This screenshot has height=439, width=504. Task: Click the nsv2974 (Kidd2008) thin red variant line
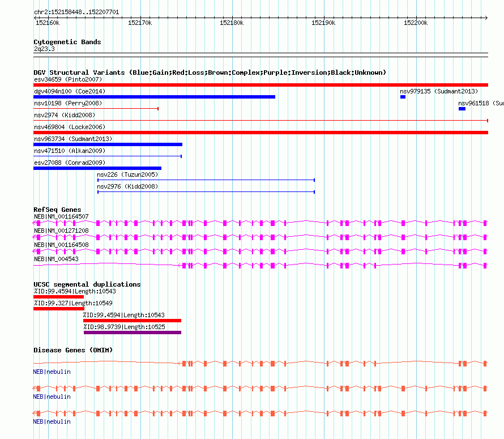pyautogui.click(x=260, y=121)
